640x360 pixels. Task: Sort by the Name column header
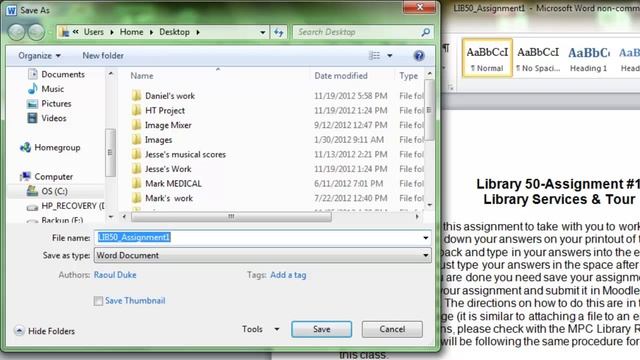click(142, 76)
